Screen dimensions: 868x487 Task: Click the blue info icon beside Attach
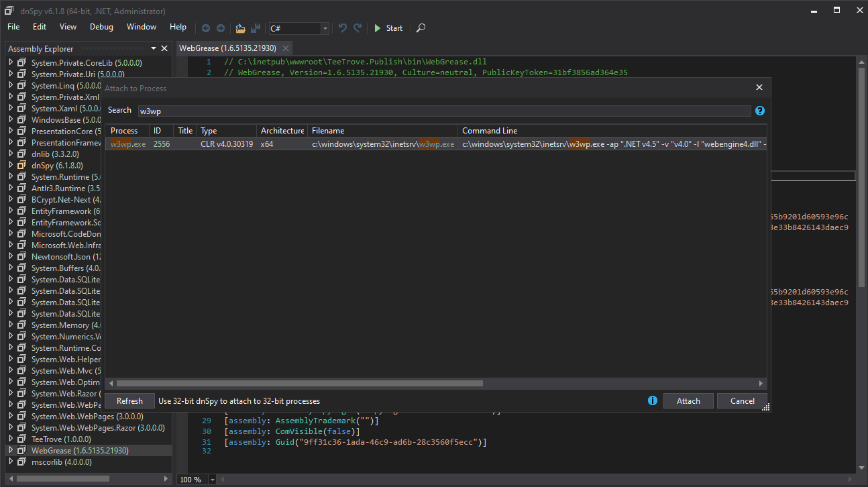(653, 400)
